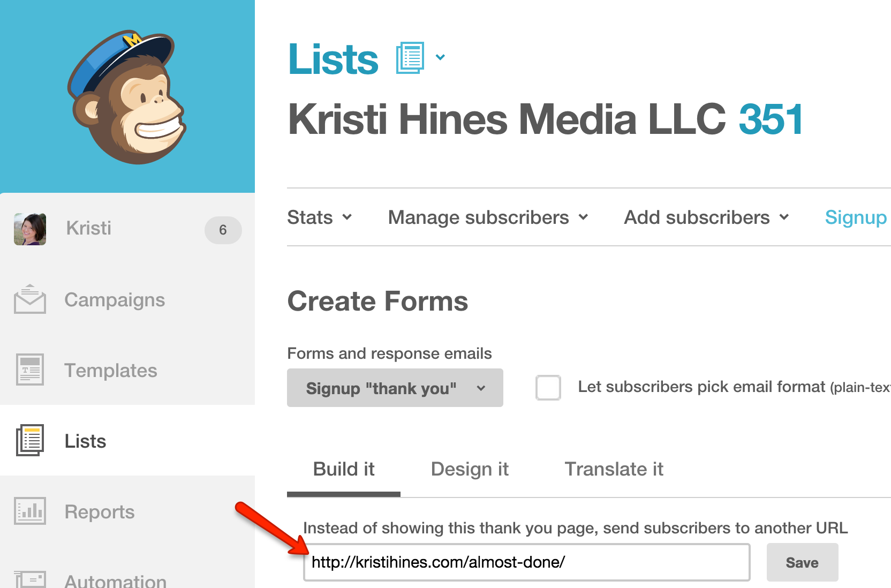Click Kristi's profile avatar photo
The height and width of the screenshot is (588, 891).
pos(30,229)
